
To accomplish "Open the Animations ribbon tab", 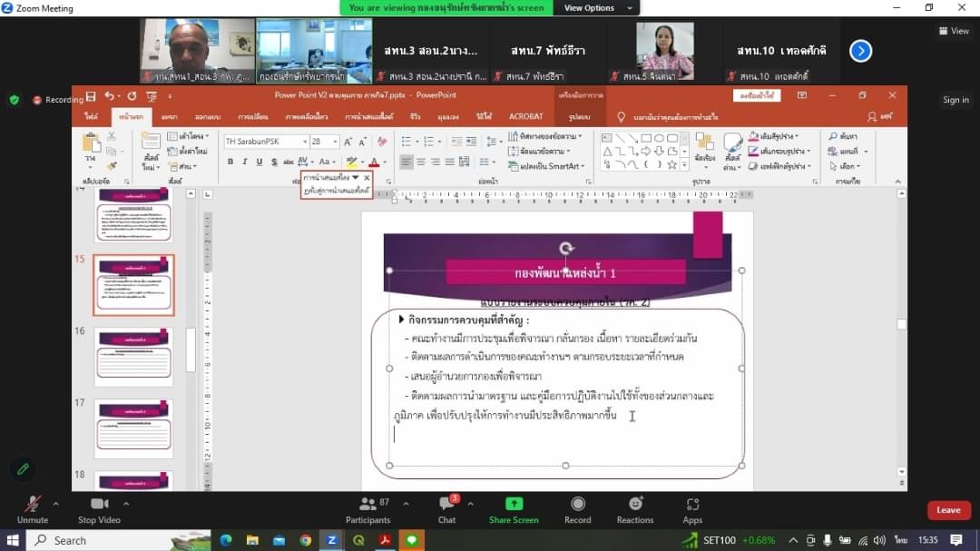I will (x=307, y=117).
